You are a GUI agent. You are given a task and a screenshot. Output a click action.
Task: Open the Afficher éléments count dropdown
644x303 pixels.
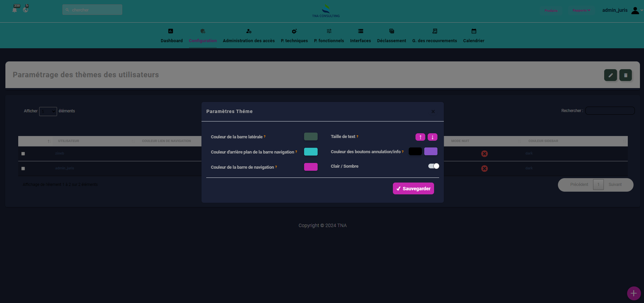click(x=48, y=111)
